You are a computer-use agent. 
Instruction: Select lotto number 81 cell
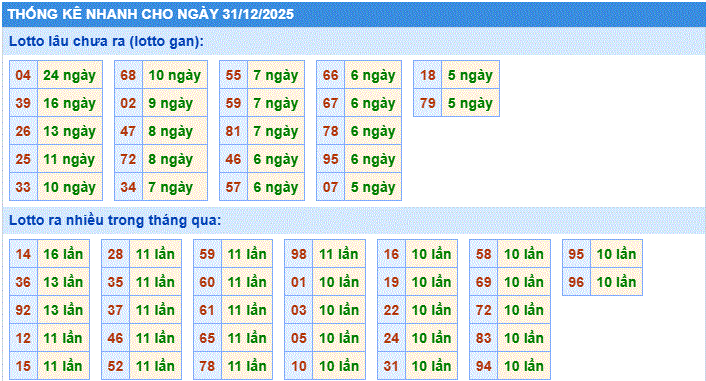click(x=233, y=131)
